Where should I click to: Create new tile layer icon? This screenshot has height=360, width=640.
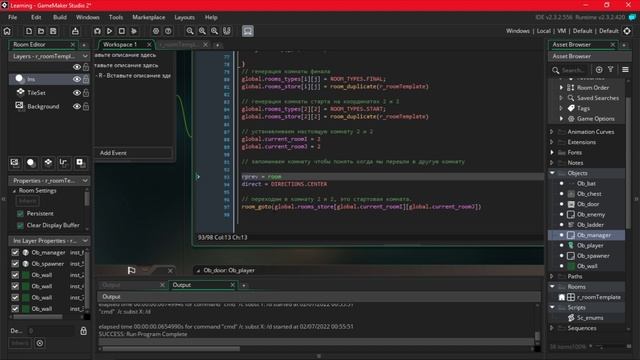48,162
